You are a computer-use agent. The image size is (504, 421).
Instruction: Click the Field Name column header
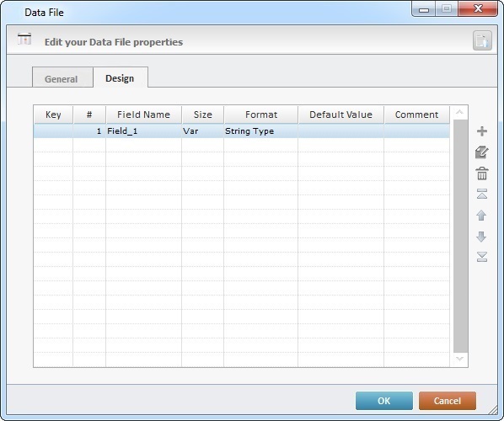tap(143, 115)
